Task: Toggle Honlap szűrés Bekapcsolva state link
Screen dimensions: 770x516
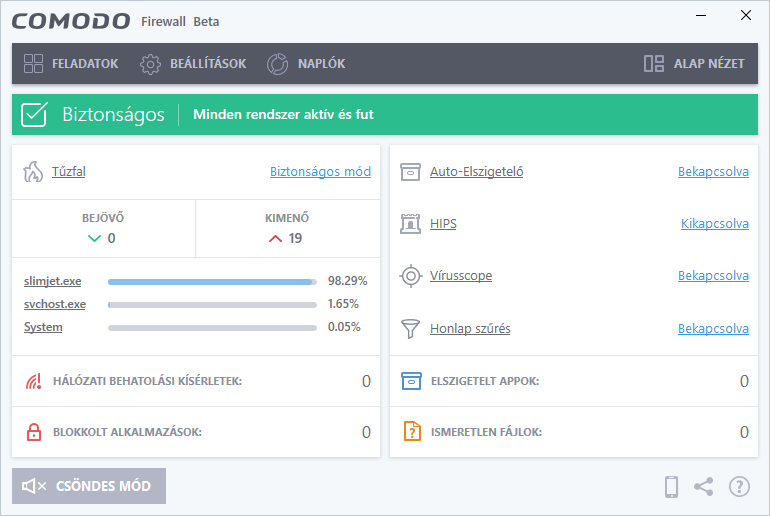Action: pos(713,328)
